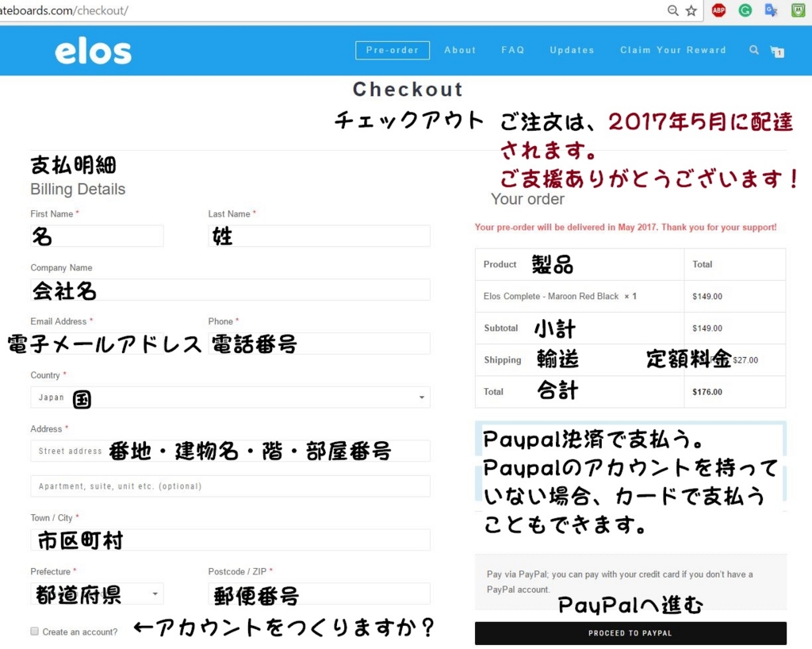Click the Town / City input field
Image resolution: width=812 pixels, height=649 pixels.
230,540
